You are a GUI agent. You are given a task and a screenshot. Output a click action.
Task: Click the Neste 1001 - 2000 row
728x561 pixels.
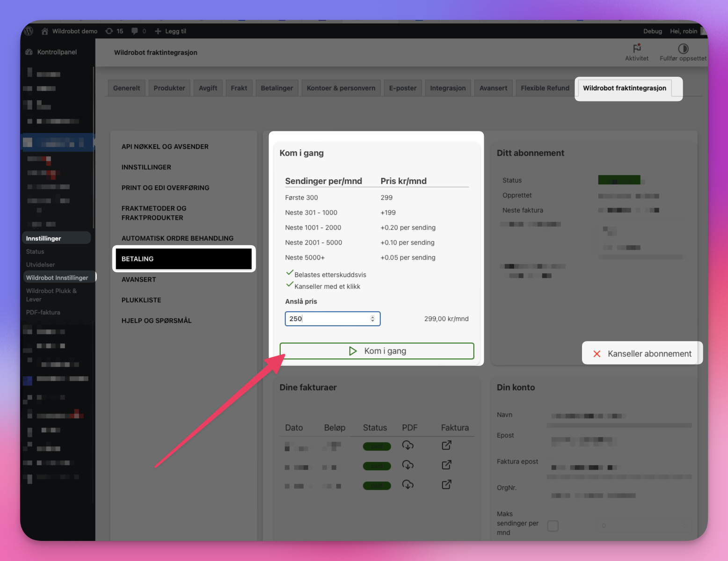(377, 227)
